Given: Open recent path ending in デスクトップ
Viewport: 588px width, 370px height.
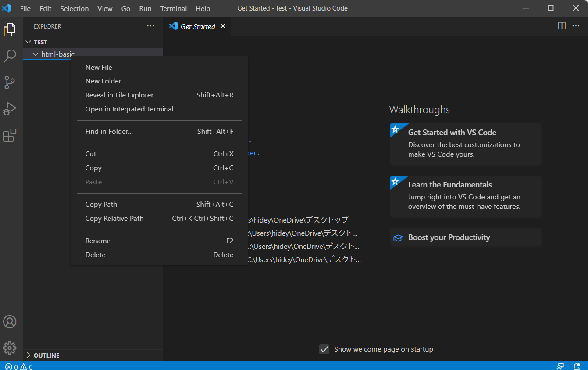Looking at the screenshot, I should click(298, 220).
